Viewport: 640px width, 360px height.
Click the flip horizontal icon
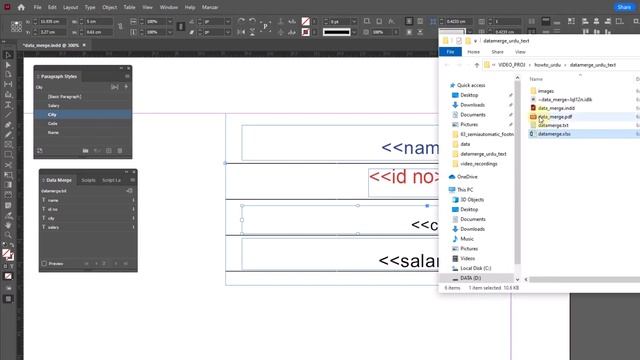click(241, 32)
